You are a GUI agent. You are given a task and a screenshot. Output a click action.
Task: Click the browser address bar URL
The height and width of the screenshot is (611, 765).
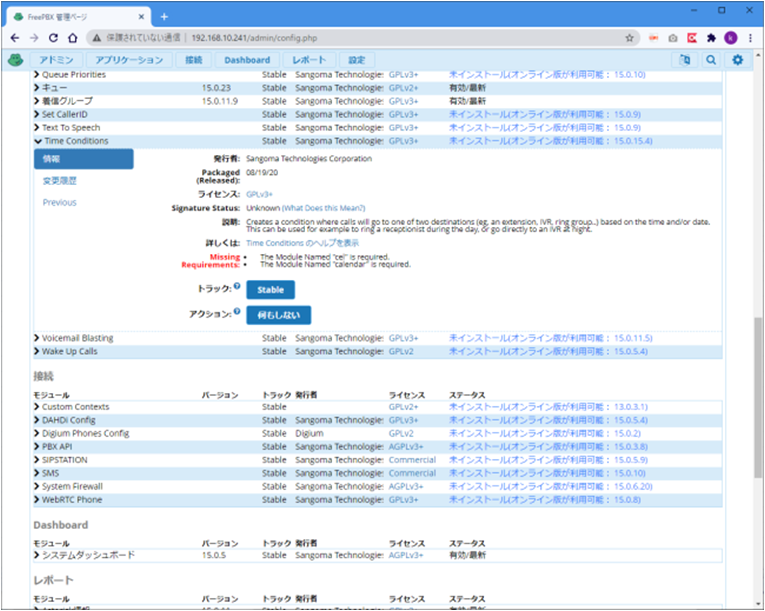pos(254,38)
